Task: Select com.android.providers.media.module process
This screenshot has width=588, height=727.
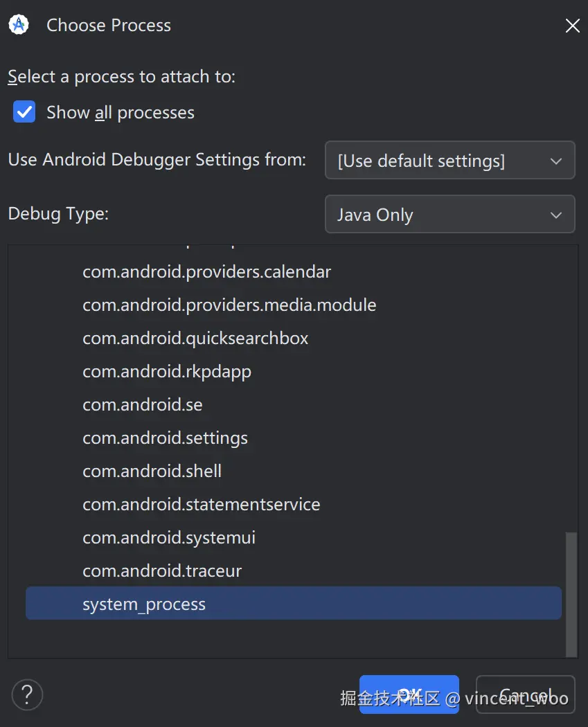Action: click(229, 305)
